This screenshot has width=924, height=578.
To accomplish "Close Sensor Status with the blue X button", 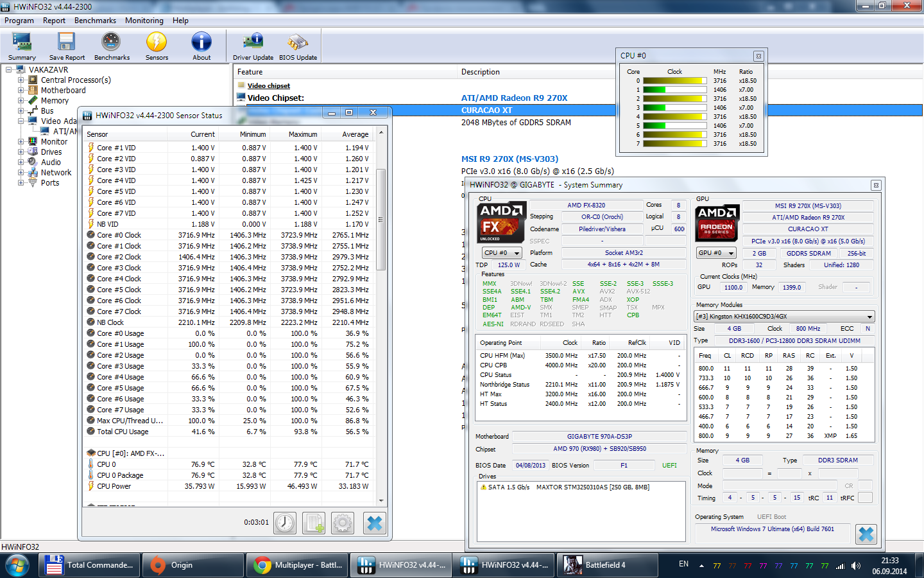I will pos(374,523).
